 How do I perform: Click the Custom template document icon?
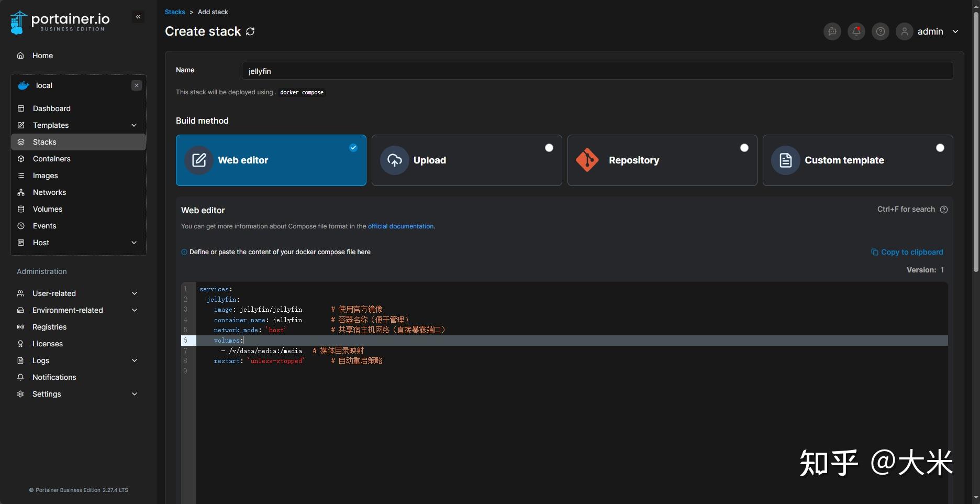pos(786,160)
